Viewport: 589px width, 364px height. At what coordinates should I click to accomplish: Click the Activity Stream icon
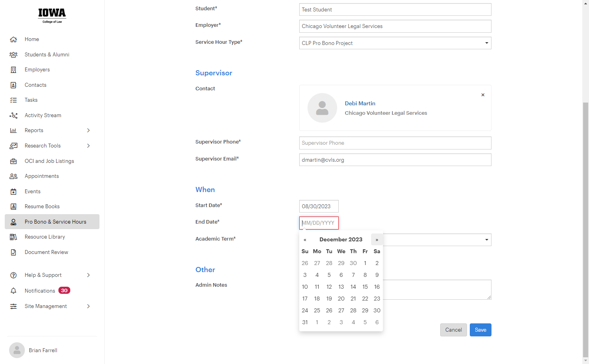pyautogui.click(x=13, y=115)
